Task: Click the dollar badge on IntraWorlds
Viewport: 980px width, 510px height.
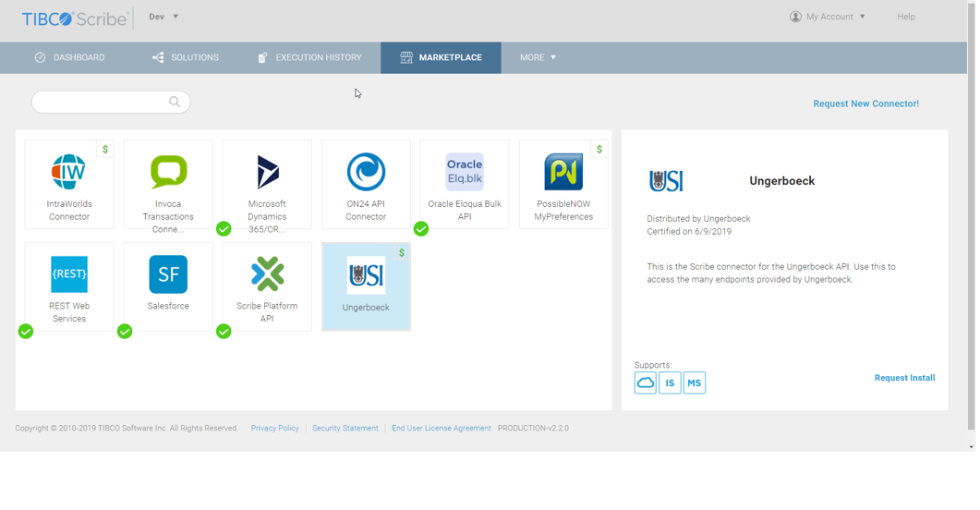Action: coord(105,150)
